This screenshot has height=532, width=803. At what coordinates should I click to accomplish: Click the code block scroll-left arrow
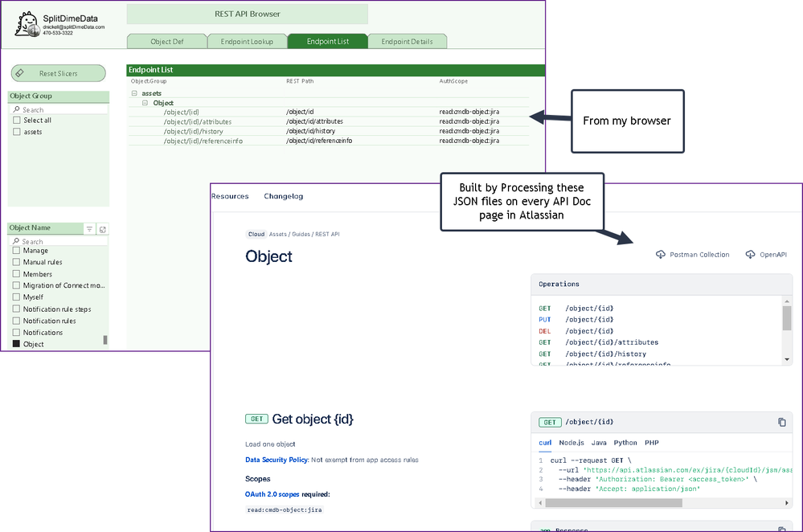(540, 503)
